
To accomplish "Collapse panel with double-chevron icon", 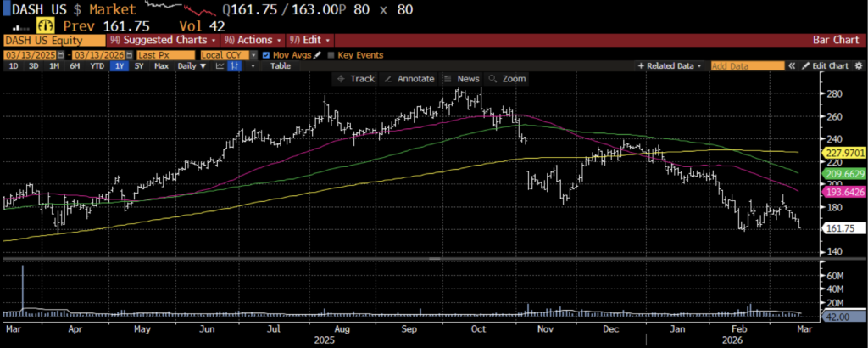I will (x=793, y=65).
